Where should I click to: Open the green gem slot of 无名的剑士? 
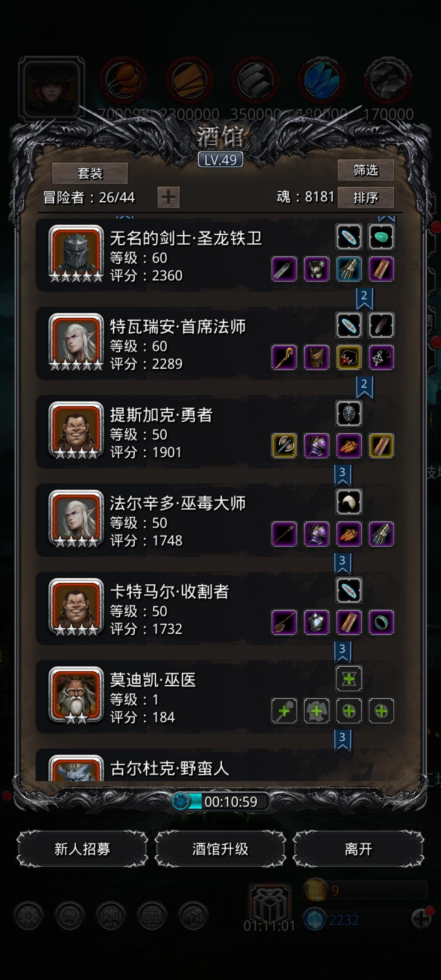point(381,237)
